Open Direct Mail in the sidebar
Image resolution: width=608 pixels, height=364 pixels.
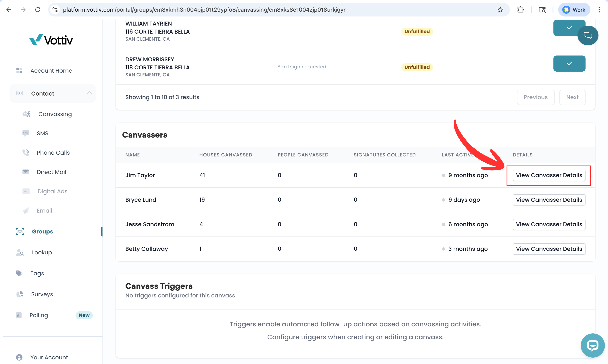click(51, 172)
